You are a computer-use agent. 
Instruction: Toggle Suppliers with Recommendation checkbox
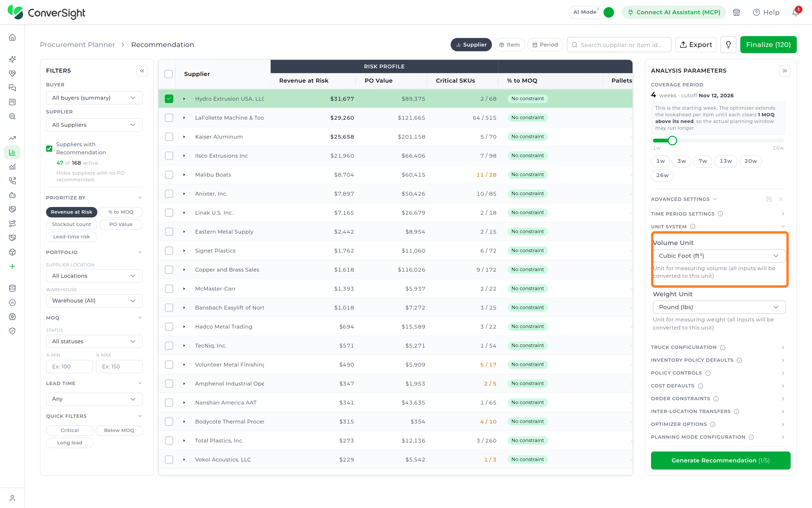point(49,149)
